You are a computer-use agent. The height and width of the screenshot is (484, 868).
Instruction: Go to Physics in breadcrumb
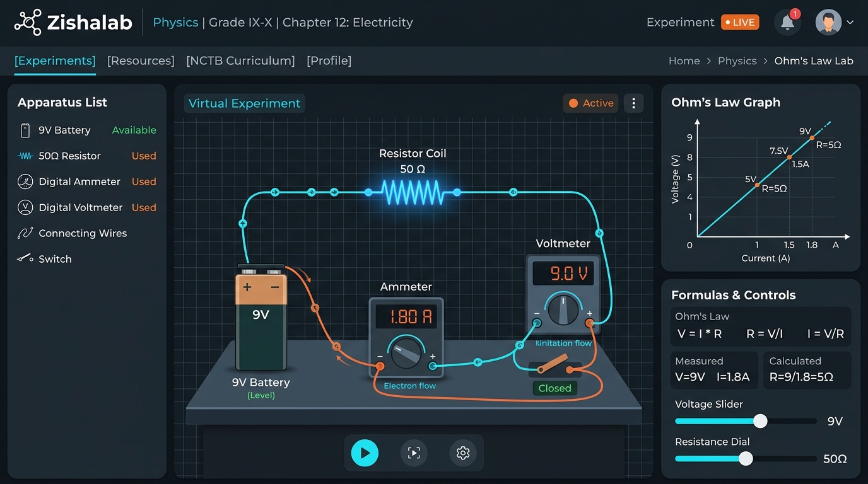(x=737, y=61)
